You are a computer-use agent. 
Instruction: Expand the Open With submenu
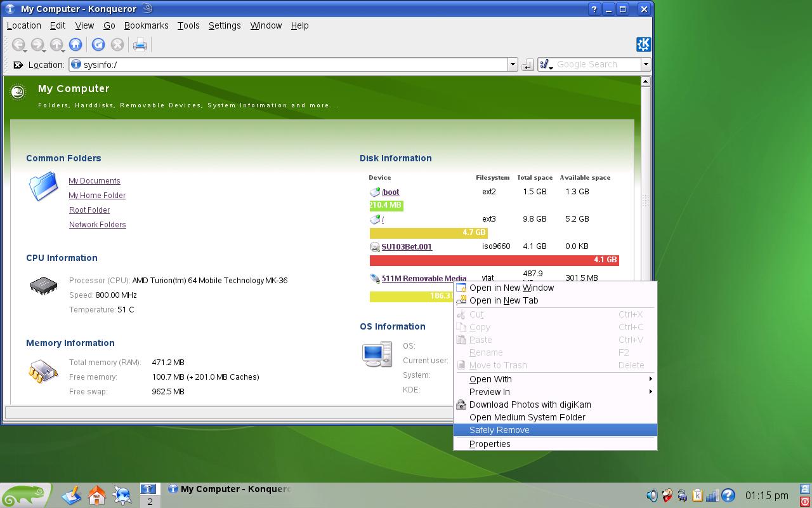(555, 379)
